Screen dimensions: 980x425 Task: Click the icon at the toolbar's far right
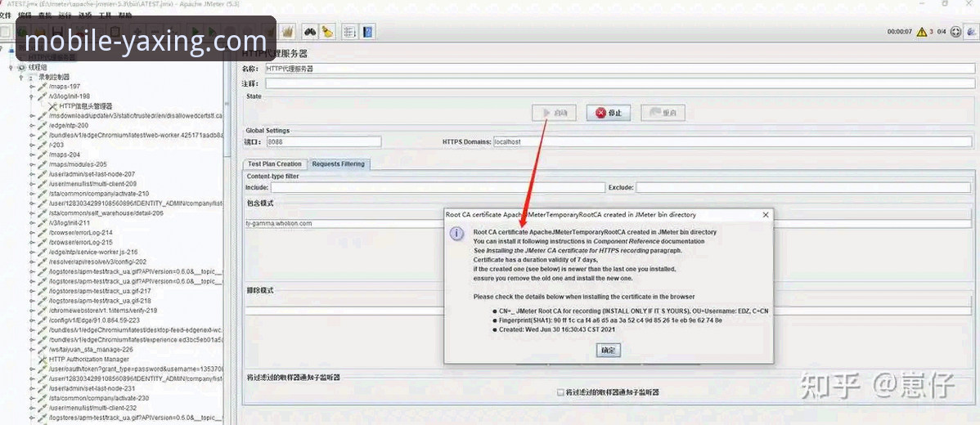pos(972,31)
